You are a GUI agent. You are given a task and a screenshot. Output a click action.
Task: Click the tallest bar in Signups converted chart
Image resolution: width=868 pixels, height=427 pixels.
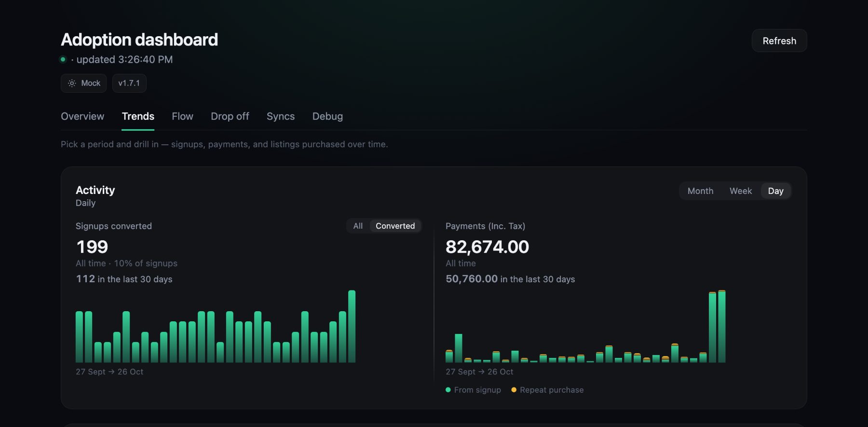tap(352, 326)
